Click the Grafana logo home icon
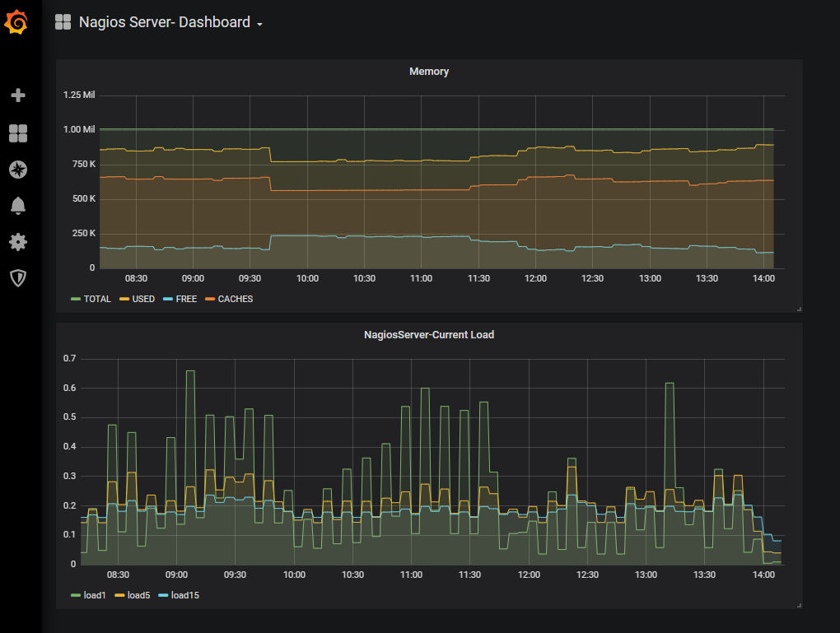This screenshot has height=633, width=840. point(17,22)
